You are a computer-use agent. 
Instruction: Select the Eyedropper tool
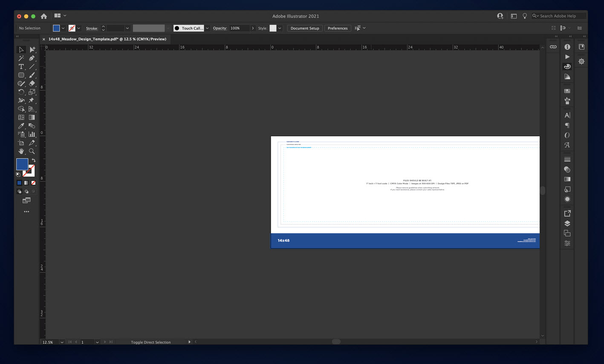tap(21, 126)
